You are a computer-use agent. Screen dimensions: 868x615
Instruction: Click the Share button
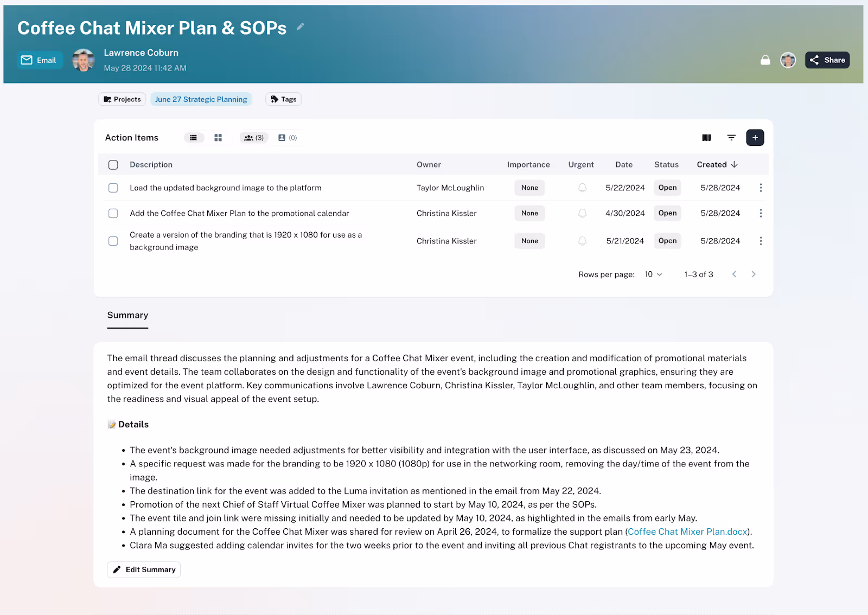pyautogui.click(x=827, y=60)
